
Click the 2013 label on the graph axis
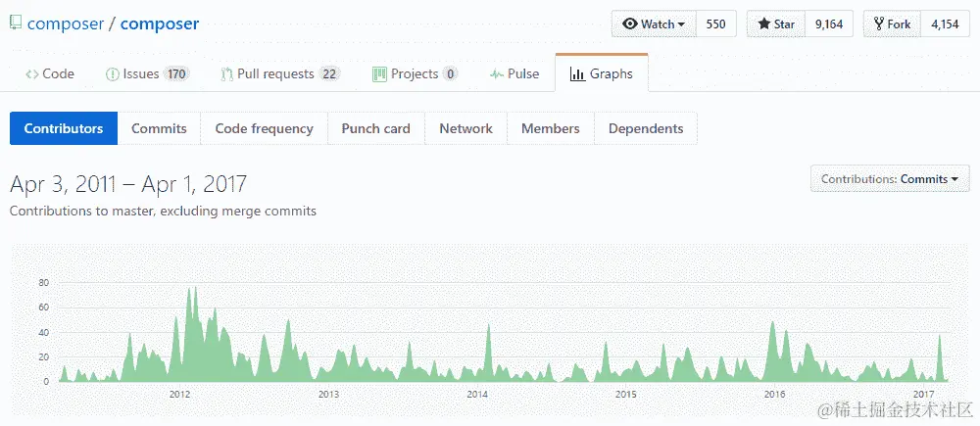[328, 395]
